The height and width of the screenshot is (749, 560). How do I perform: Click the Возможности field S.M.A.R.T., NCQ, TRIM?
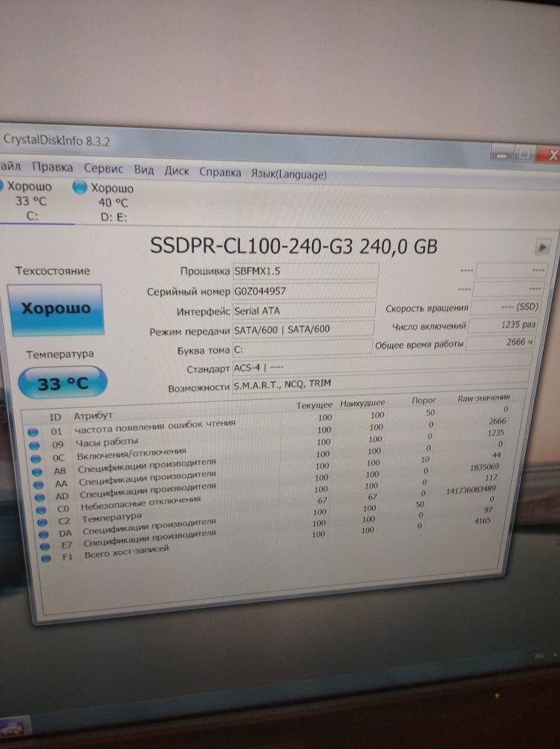click(x=380, y=383)
